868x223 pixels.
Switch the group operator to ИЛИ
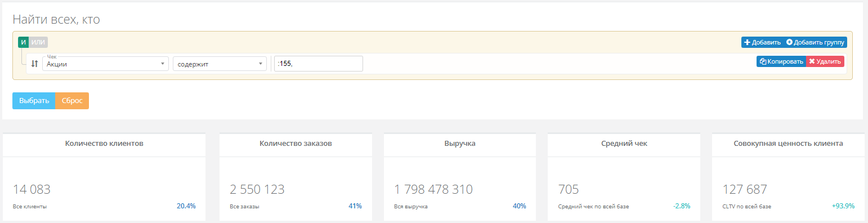38,42
